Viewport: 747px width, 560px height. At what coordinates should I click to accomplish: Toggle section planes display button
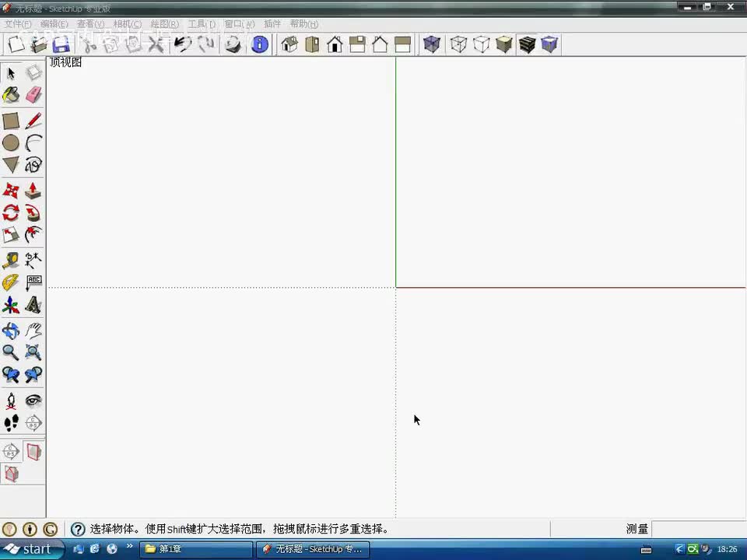click(33, 451)
